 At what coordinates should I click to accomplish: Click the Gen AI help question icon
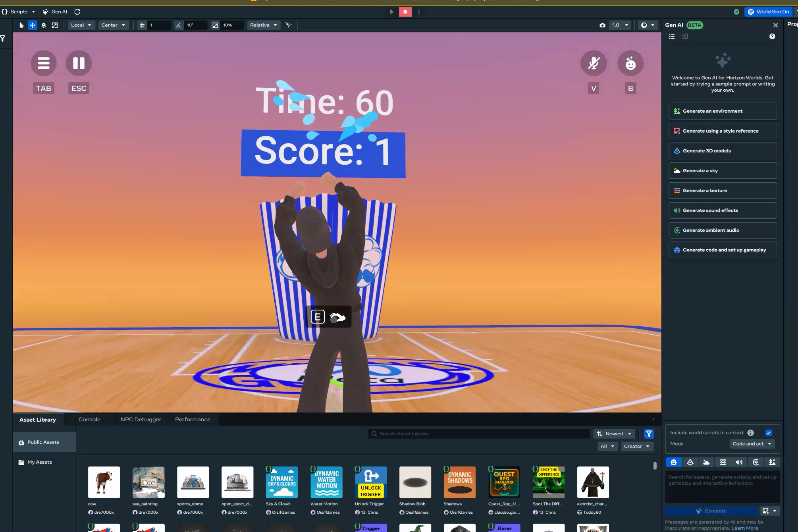772,37
